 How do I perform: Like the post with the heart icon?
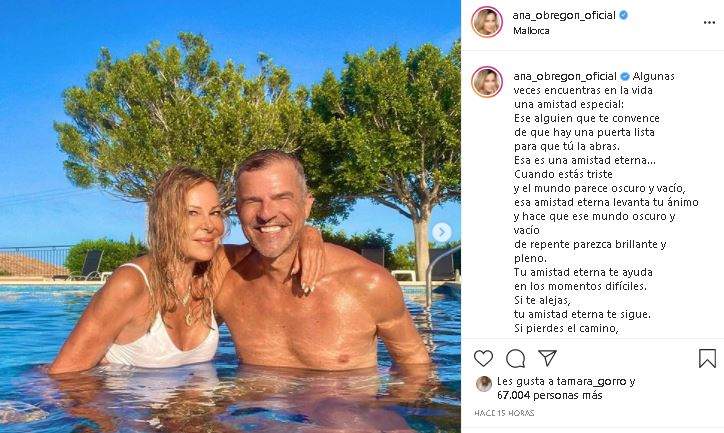[x=484, y=358]
